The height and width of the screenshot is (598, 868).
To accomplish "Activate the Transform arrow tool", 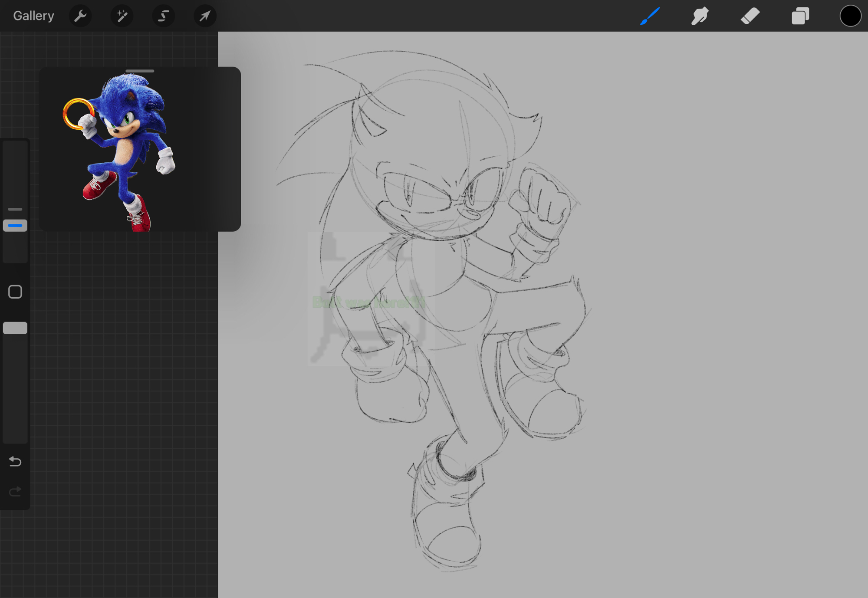I will (204, 16).
